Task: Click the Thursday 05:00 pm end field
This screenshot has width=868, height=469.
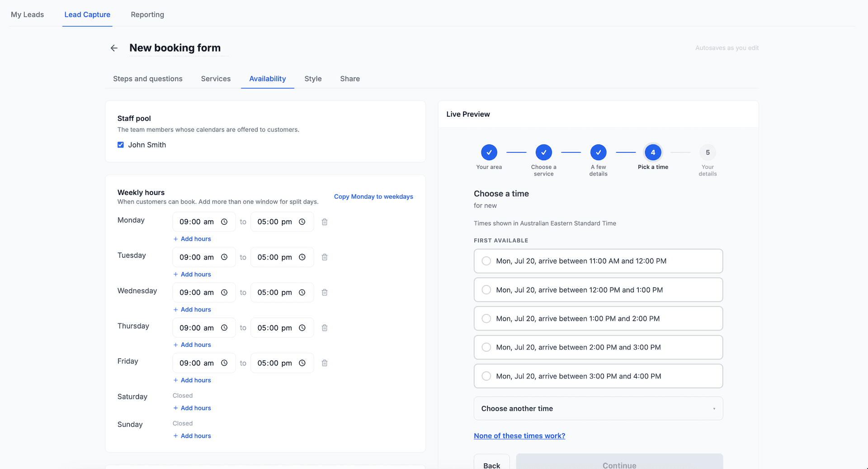Action: click(282, 327)
